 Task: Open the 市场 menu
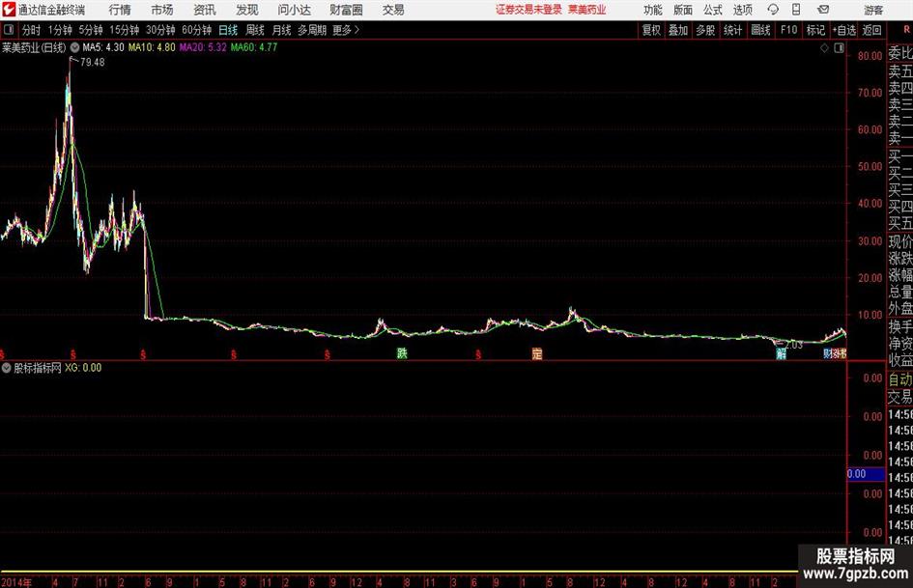pos(162,10)
